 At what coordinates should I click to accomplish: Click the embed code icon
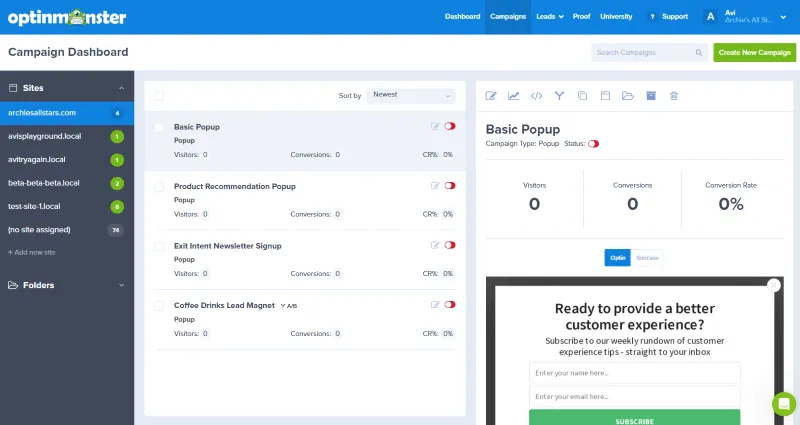pos(536,96)
